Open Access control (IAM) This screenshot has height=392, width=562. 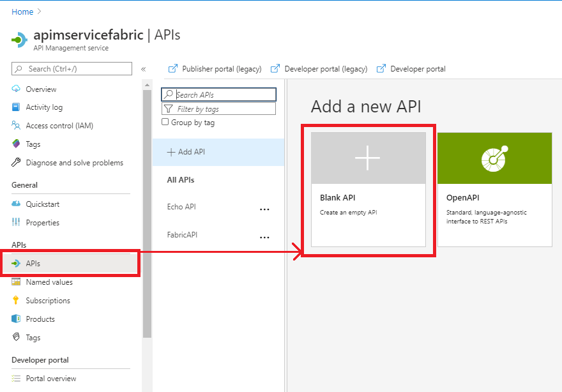point(59,126)
